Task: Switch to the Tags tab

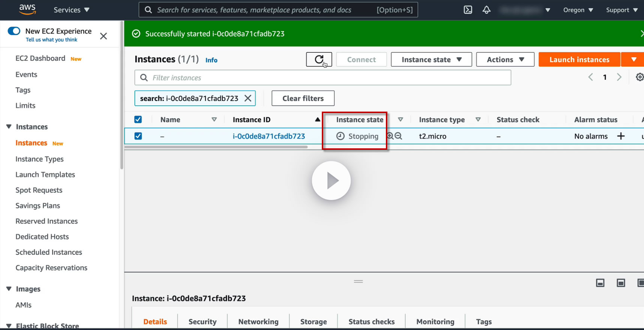Action: [x=484, y=322]
